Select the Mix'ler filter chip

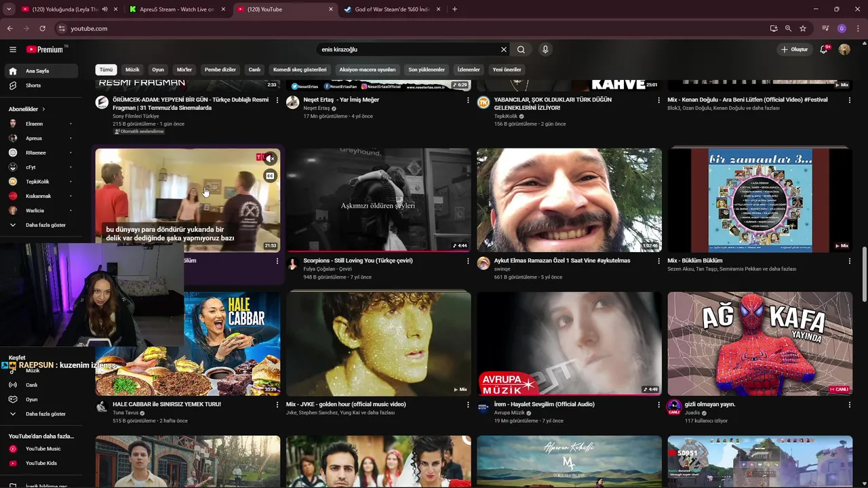tap(184, 70)
